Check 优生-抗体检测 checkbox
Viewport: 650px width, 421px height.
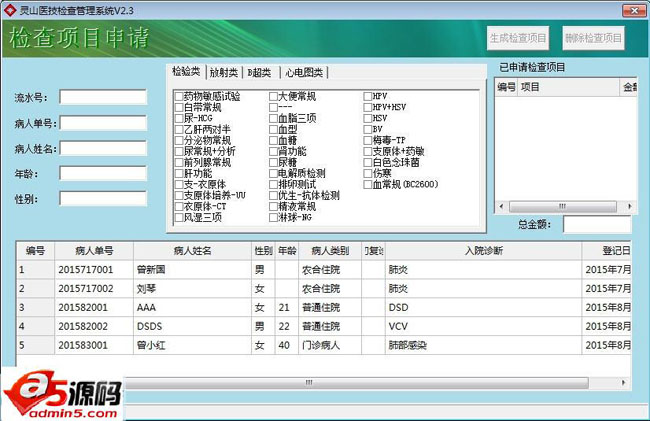coord(273,195)
